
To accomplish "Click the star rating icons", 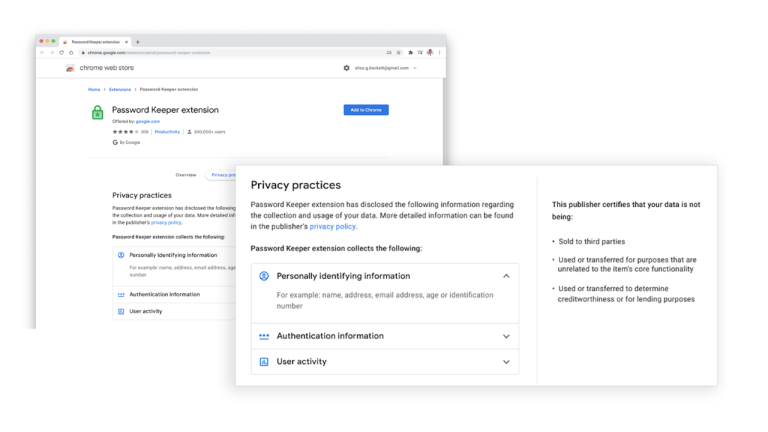I will (x=125, y=132).
